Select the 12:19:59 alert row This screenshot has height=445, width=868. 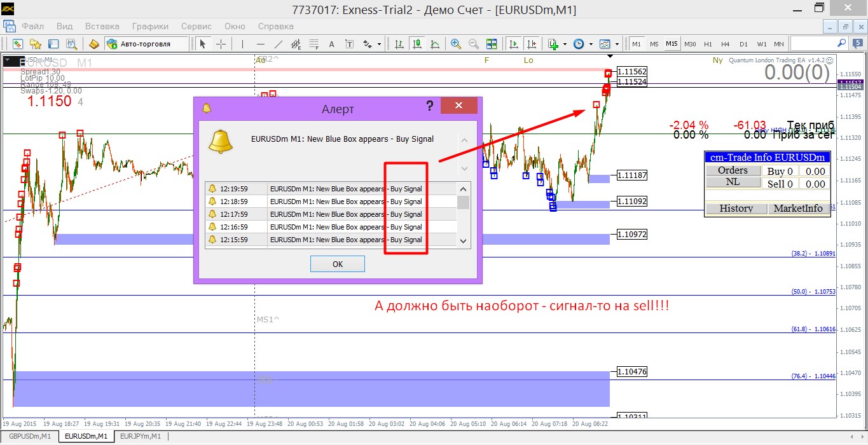[331, 189]
